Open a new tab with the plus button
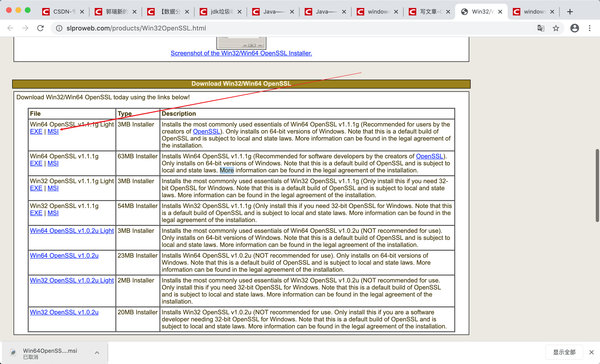Image resolution: width=600 pixels, height=364 pixels. (x=570, y=11)
